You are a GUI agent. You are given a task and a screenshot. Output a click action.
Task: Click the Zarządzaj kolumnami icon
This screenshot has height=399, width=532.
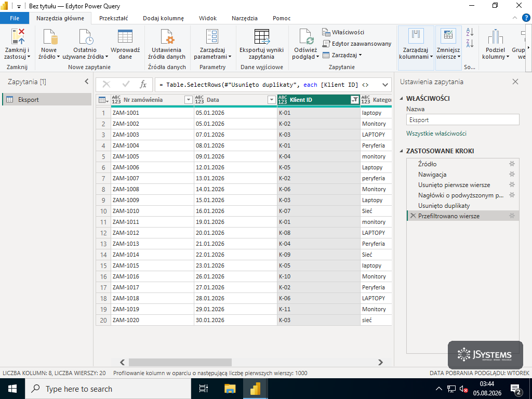click(416, 37)
